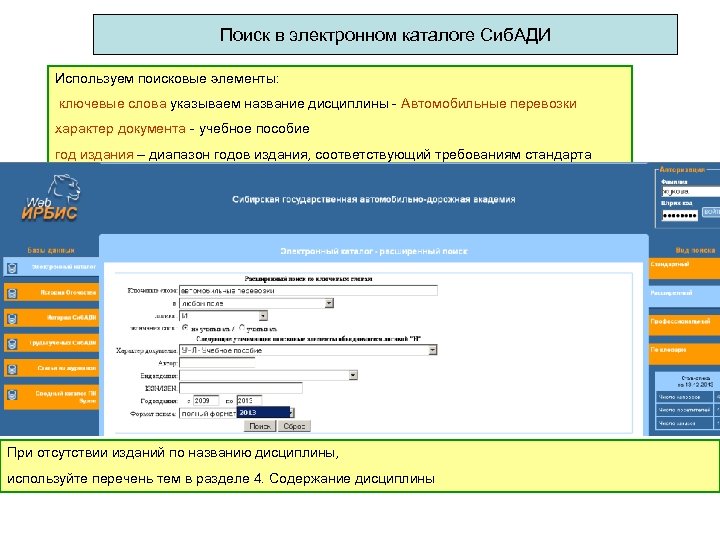720x540 pixels.
Task: Click the Фамилия login field
Action: (691, 191)
